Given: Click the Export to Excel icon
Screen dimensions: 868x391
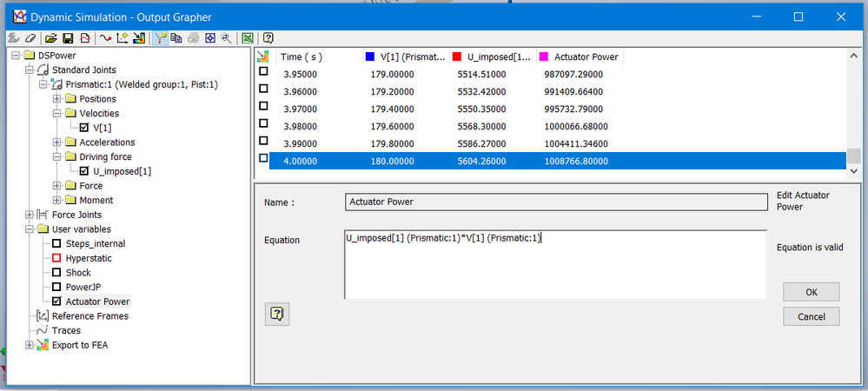Looking at the screenshot, I should (x=248, y=38).
